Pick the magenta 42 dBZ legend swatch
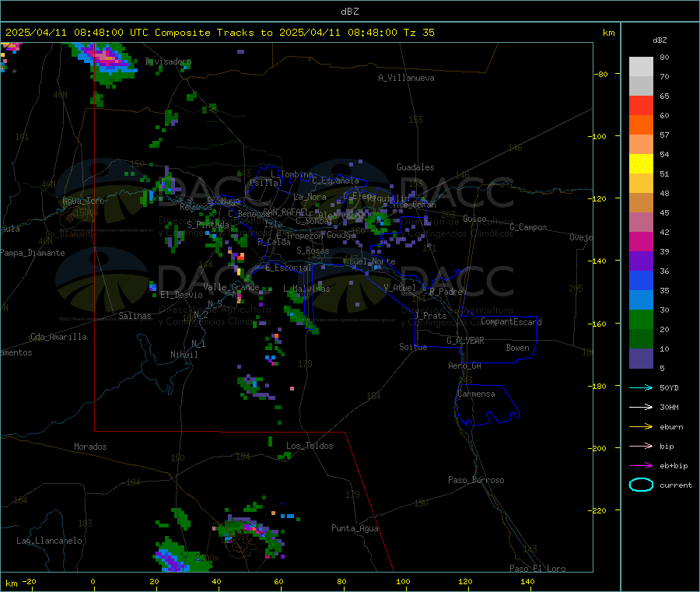700x592 pixels. pyautogui.click(x=641, y=241)
